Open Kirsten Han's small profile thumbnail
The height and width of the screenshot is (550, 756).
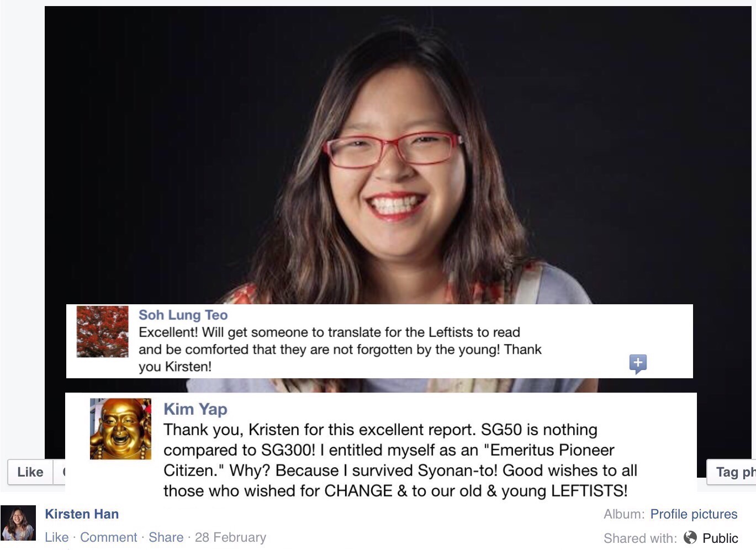coord(18,523)
